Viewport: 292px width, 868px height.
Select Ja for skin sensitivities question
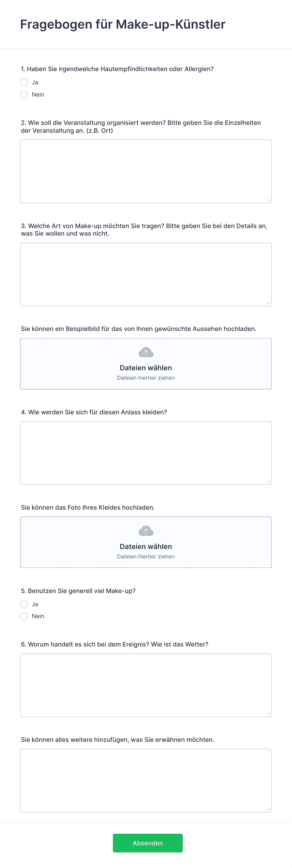pyautogui.click(x=24, y=82)
